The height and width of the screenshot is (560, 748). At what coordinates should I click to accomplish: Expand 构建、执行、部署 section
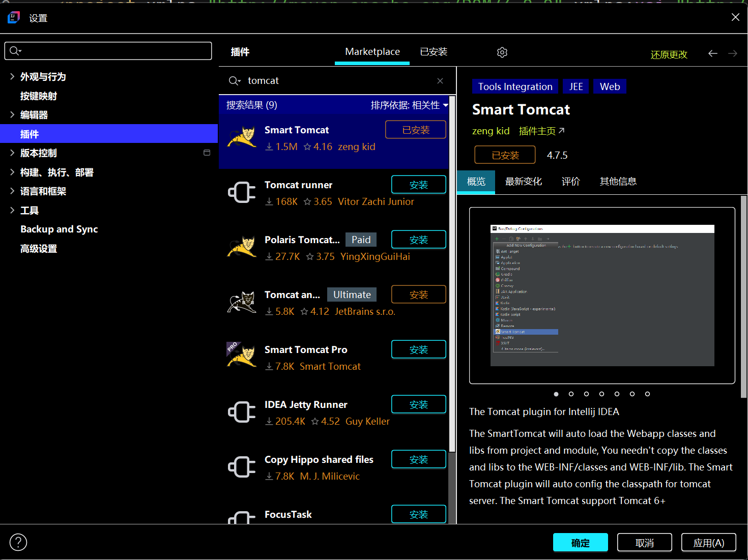pos(12,172)
